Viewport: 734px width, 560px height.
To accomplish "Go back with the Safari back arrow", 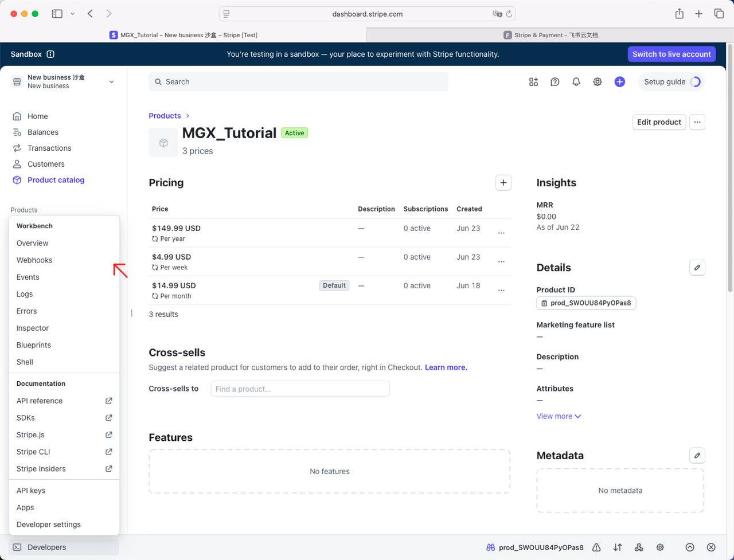I will [x=91, y=14].
